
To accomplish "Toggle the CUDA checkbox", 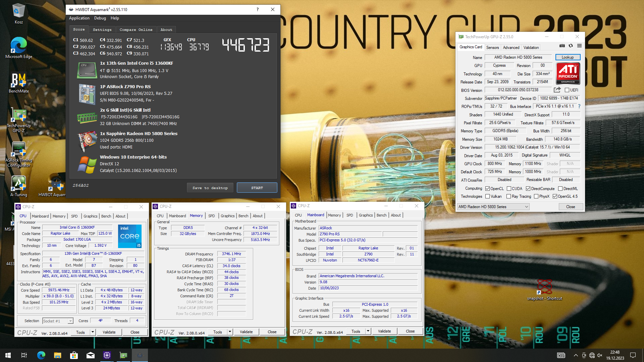I will coord(509,189).
